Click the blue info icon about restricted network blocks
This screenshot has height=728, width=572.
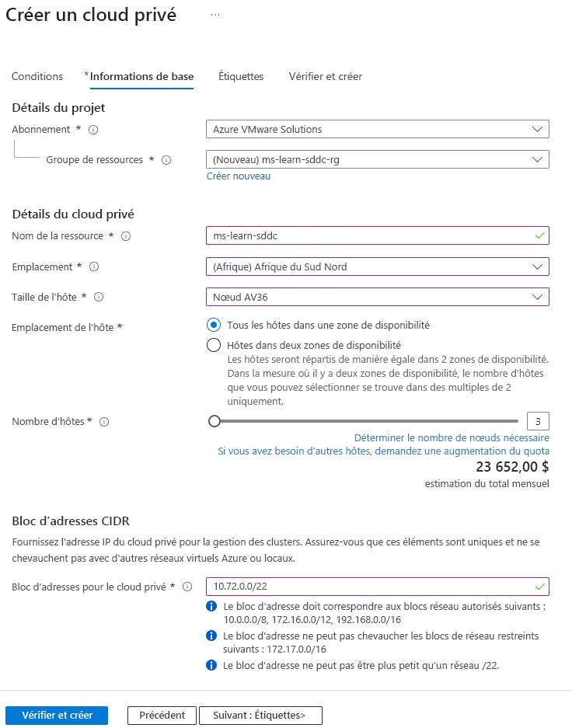point(211,636)
